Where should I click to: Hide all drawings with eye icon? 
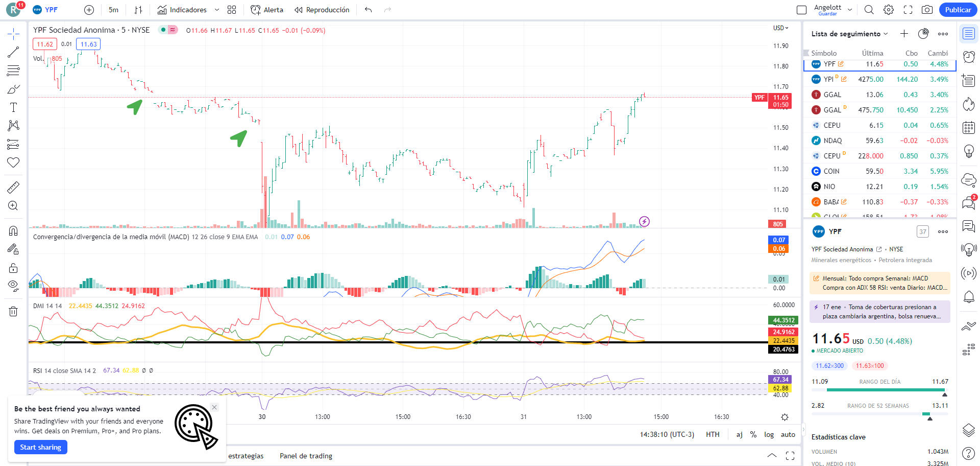pos(13,286)
